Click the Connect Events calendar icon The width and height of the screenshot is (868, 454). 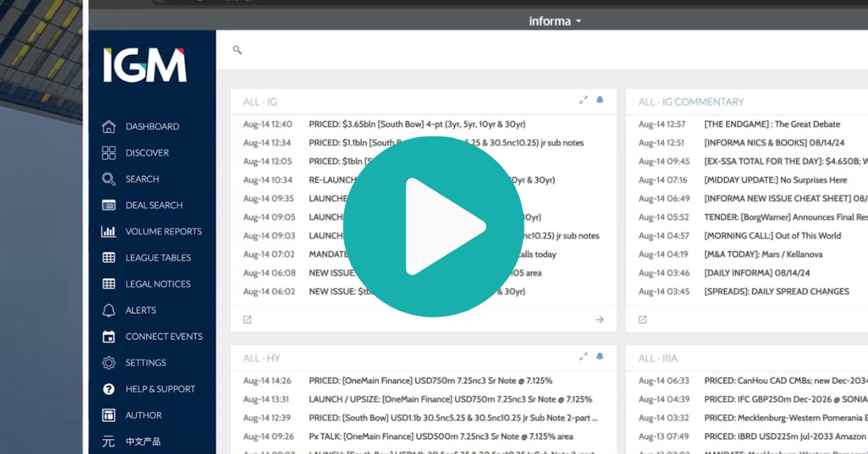click(x=109, y=336)
